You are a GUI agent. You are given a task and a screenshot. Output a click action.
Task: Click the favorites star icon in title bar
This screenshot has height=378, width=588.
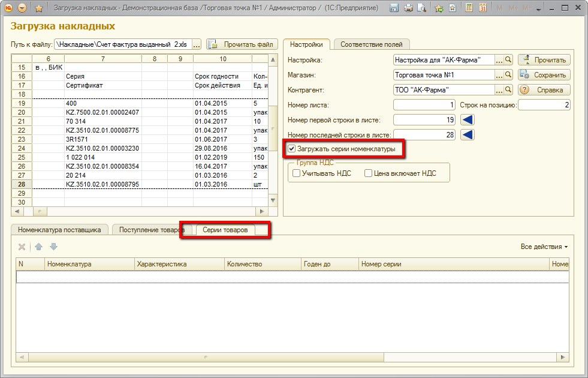(39, 8)
